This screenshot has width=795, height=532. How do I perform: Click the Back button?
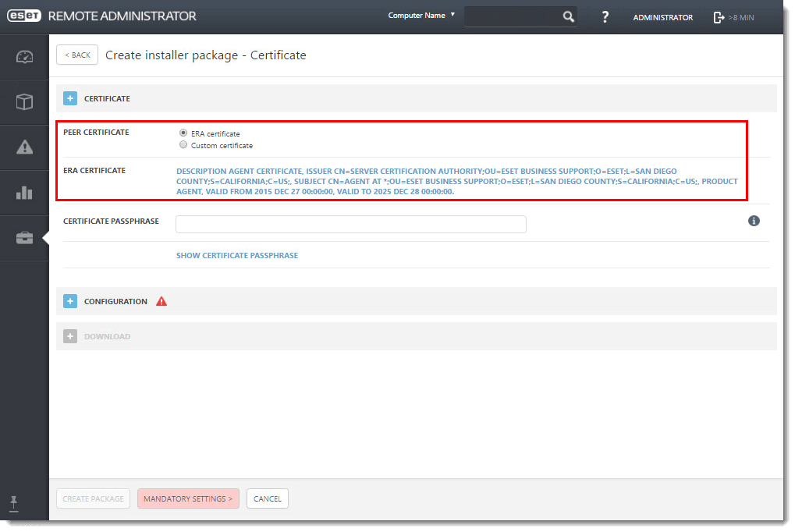(x=77, y=55)
